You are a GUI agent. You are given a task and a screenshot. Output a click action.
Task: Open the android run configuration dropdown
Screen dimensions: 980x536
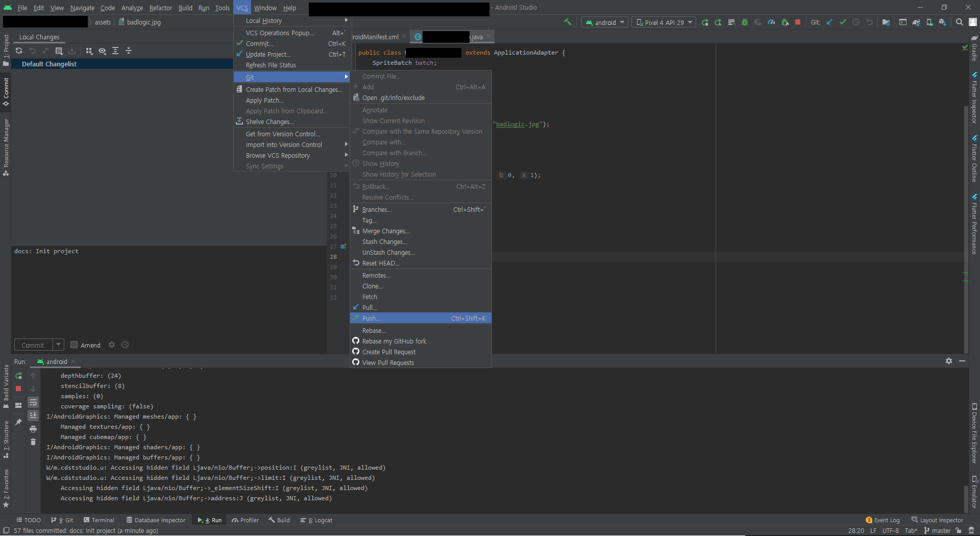tap(605, 22)
